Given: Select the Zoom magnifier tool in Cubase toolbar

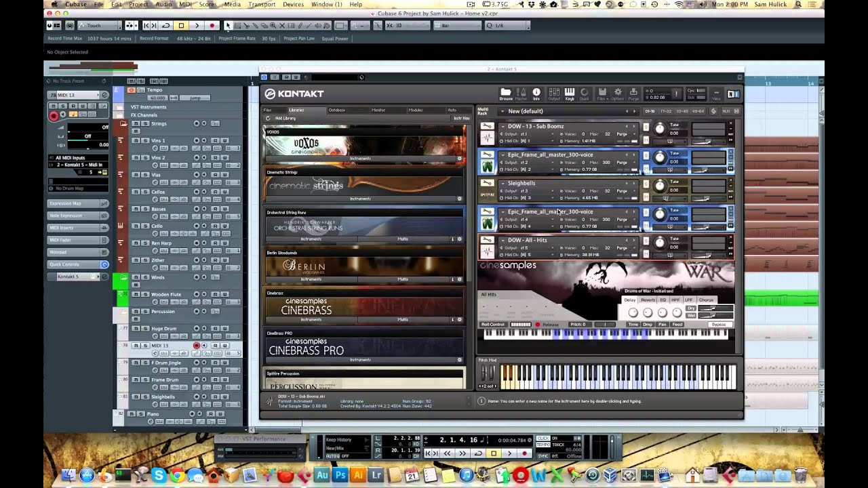Looking at the screenshot, I should tap(272, 26).
